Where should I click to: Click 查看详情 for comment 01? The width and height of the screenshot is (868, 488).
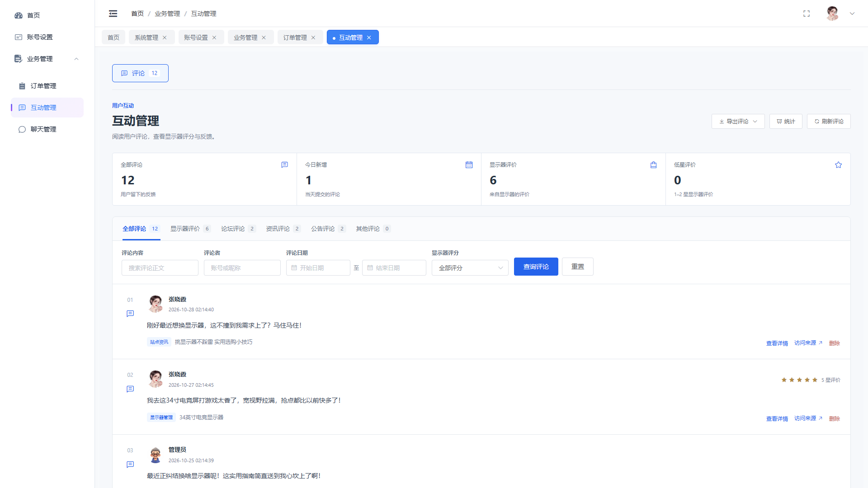(777, 343)
